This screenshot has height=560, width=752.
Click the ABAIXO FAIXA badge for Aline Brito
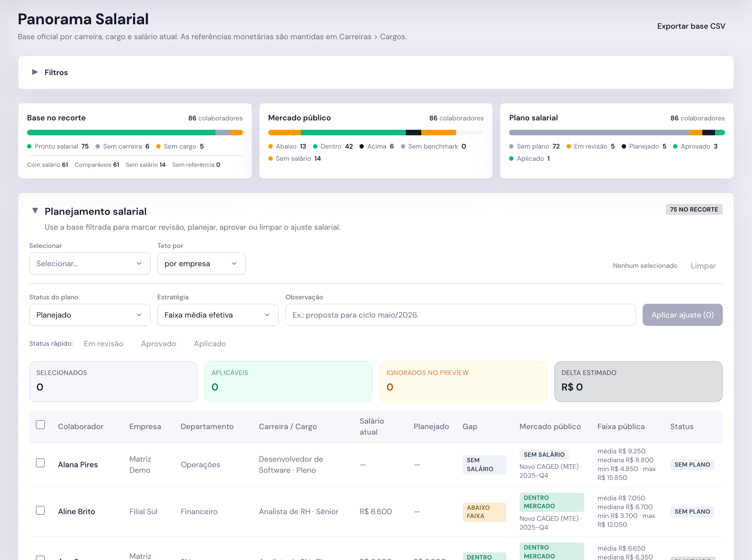(484, 512)
